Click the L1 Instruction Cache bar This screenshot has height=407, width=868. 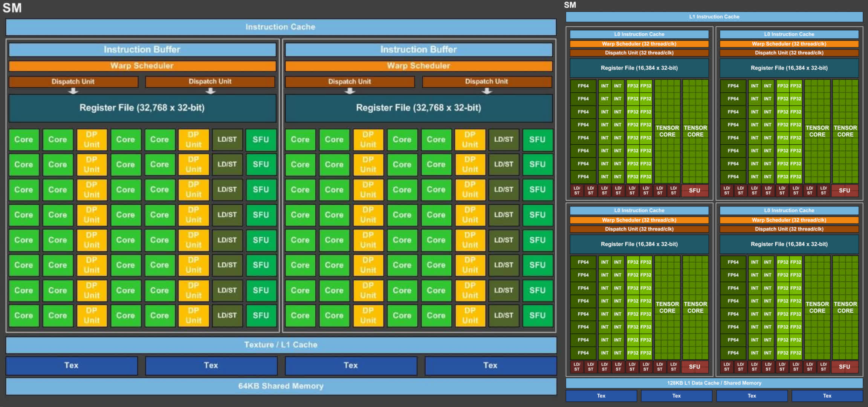(x=714, y=17)
